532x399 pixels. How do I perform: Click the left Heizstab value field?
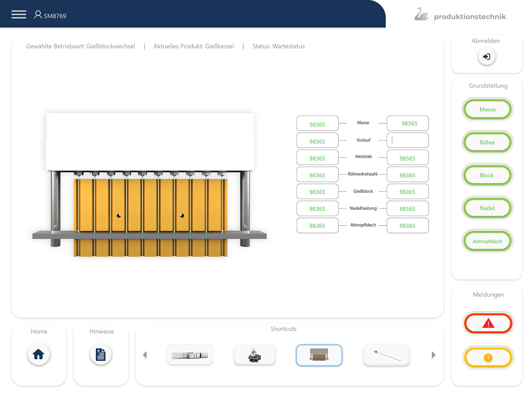[x=317, y=157]
